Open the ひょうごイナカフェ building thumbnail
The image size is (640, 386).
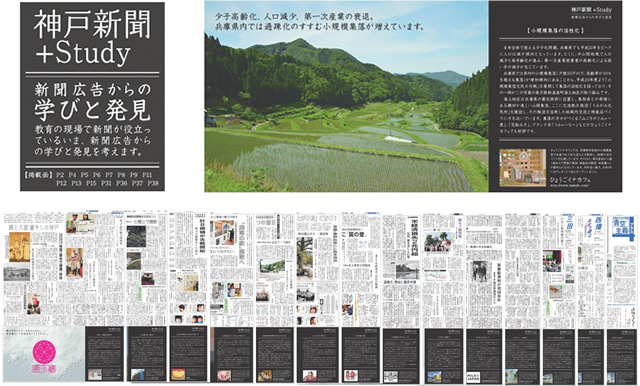(x=522, y=167)
